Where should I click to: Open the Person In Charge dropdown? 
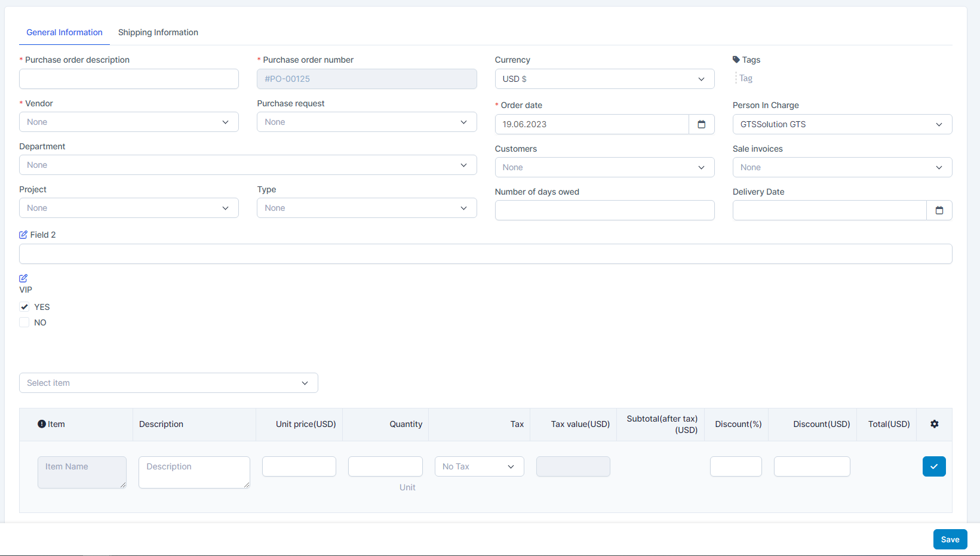(x=842, y=124)
